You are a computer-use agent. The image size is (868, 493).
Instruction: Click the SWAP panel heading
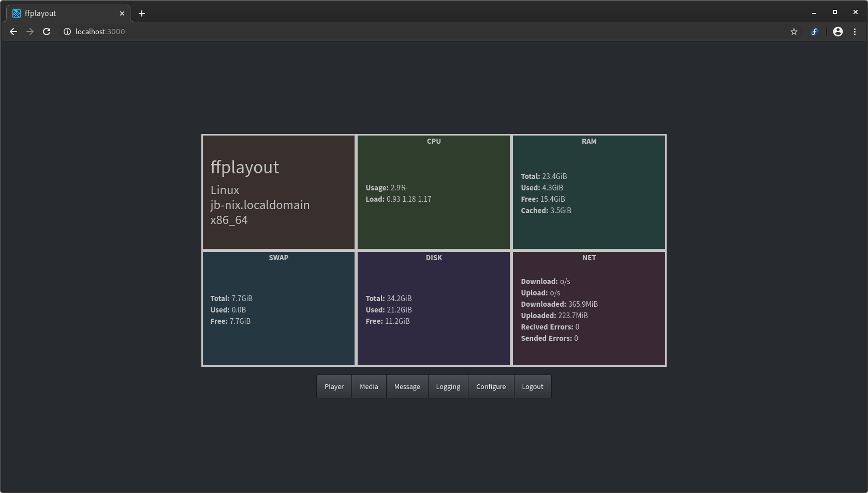(x=278, y=258)
